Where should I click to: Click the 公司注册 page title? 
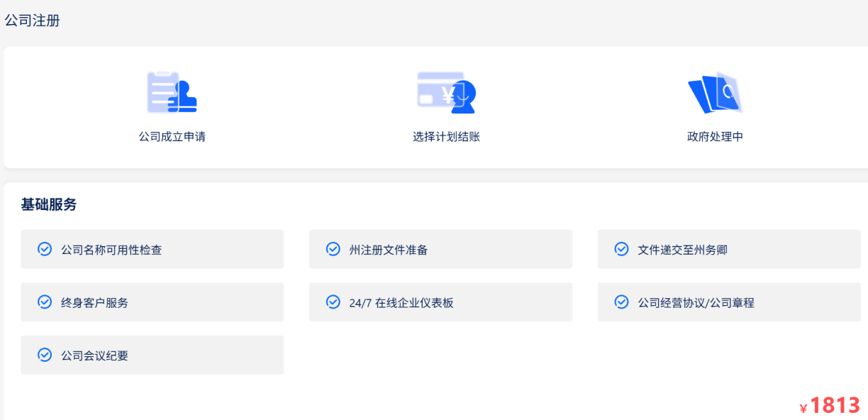[33, 21]
